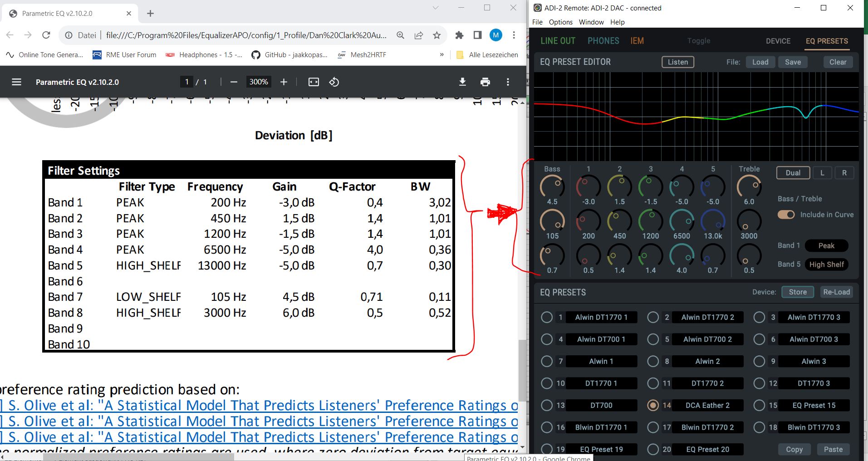Screen dimensions: 868x461
Task: Print the Parametric EQ PDF
Action: tap(485, 82)
